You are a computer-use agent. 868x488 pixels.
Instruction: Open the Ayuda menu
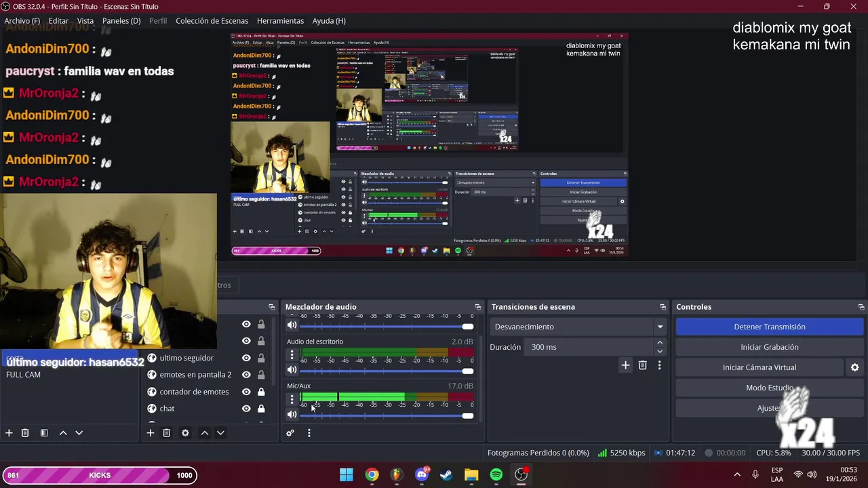pyautogui.click(x=329, y=21)
